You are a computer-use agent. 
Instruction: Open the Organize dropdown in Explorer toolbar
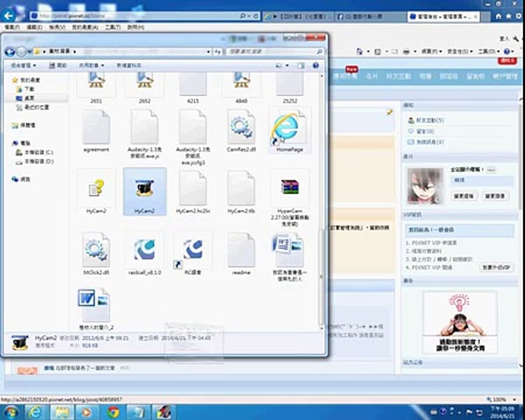(x=23, y=65)
